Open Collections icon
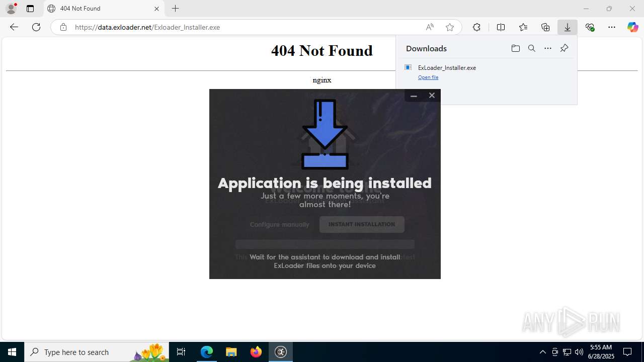The image size is (644, 362). (x=545, y=27)
